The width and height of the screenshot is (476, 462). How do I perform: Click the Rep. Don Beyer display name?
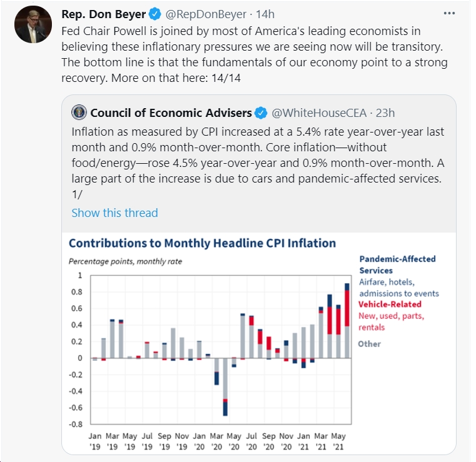(104, 14)
